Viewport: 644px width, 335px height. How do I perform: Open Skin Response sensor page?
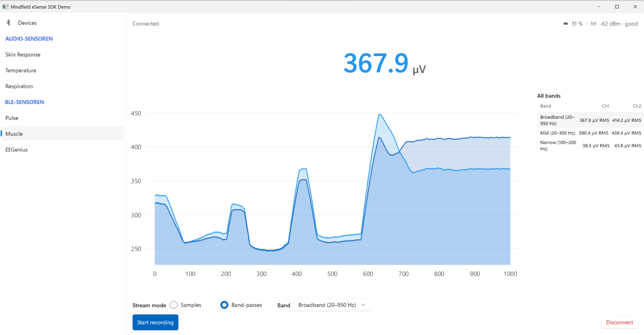pyautogui.click(x=62, y=55)
